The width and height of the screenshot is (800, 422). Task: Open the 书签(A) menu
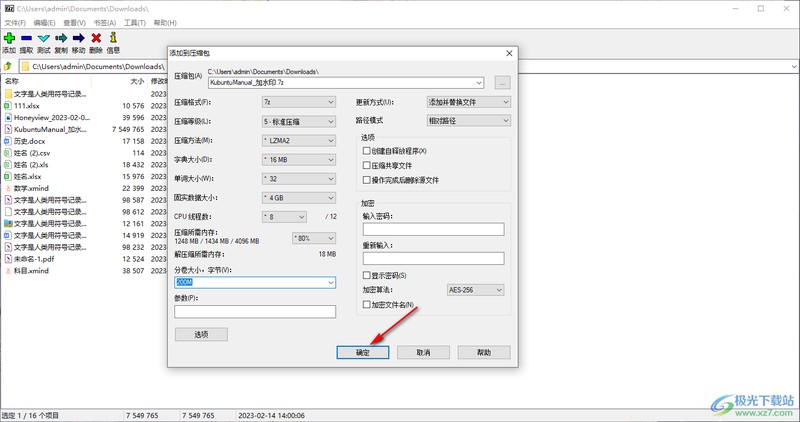click(105, 23)
